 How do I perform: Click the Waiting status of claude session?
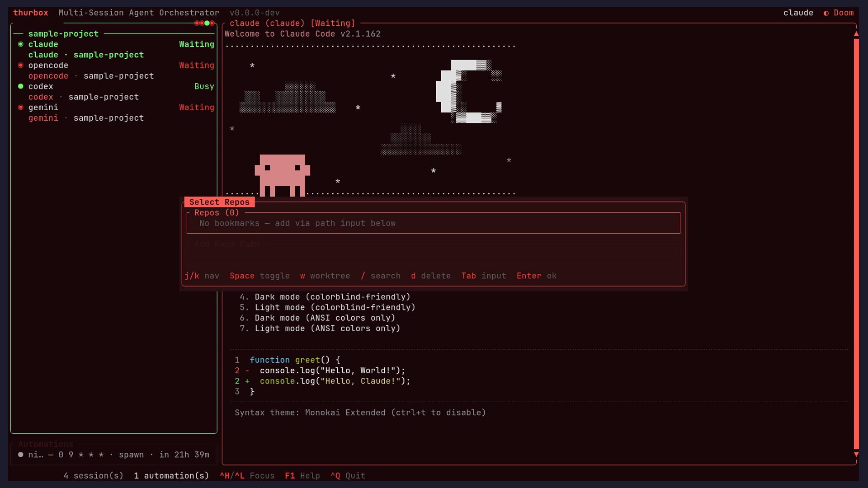(197, 44)
